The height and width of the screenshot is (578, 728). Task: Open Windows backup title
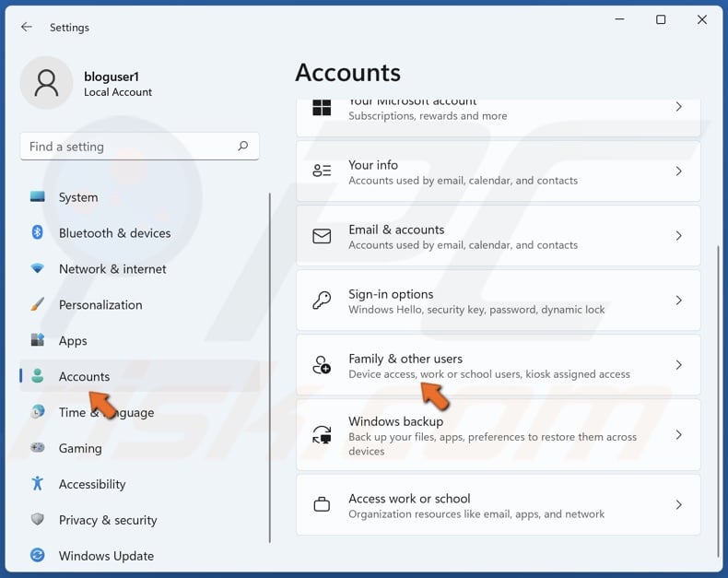click(395, 421)
